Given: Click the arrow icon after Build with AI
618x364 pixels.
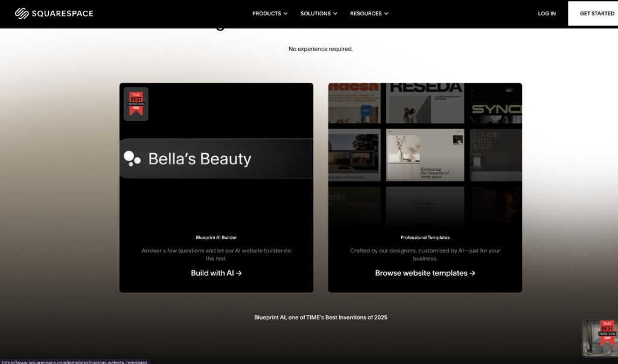Looking at the screenshot, I should (x=239, y=273).
